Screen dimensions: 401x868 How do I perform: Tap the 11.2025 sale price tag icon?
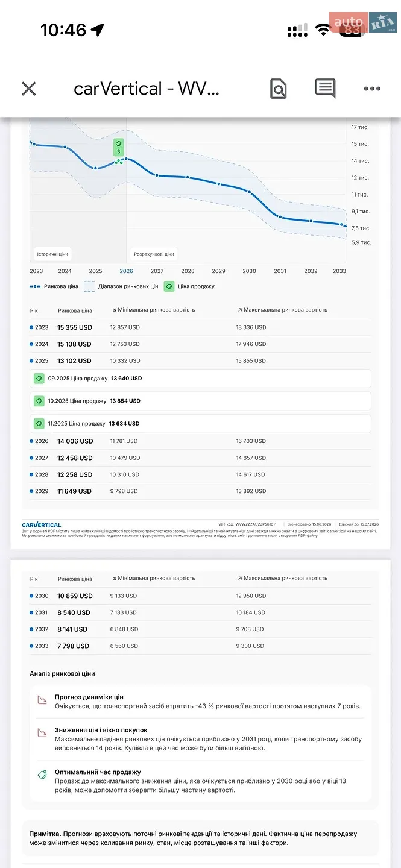[x=39, y=423]
